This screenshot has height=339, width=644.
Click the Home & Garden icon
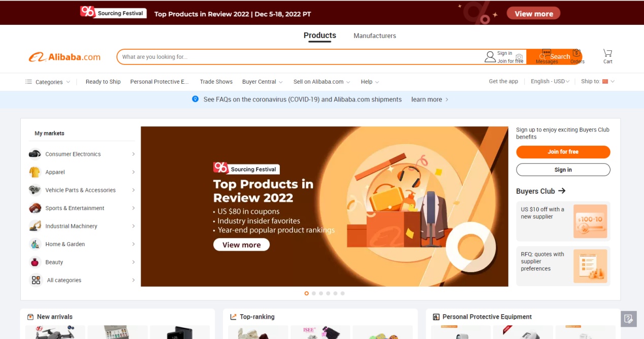35,244
